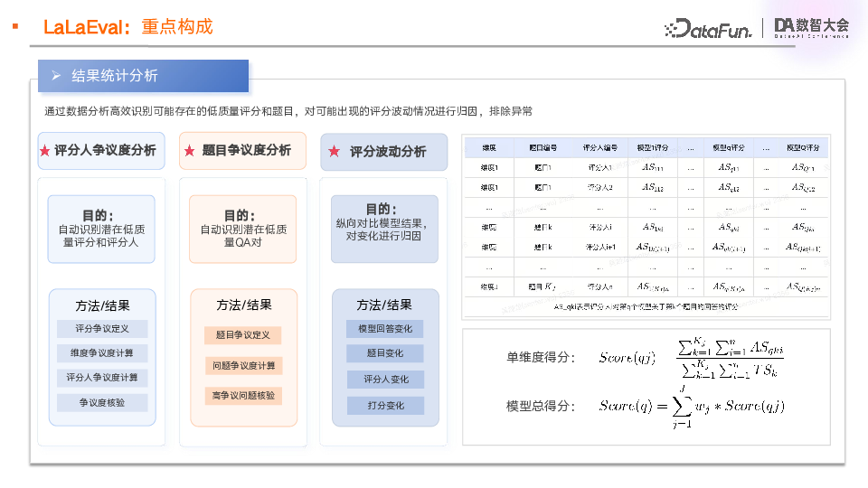The width and height of the screenshot is (868, 488).
Task: Select the 题目争议度分析 card
Action: (x=242, y=151)
